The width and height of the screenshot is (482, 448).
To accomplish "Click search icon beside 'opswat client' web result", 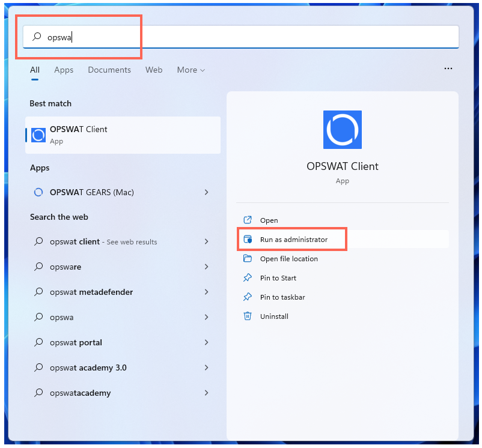I will tap(38, 241).
